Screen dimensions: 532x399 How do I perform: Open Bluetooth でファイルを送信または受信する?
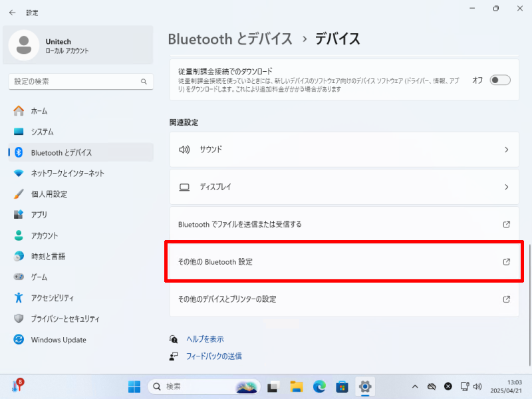[344, 224]
